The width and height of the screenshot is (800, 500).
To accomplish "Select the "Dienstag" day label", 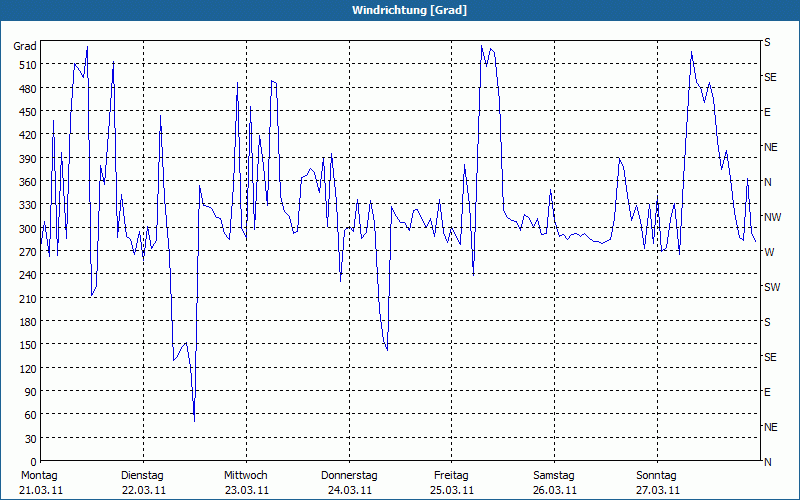I will click(x=142, y=476).
